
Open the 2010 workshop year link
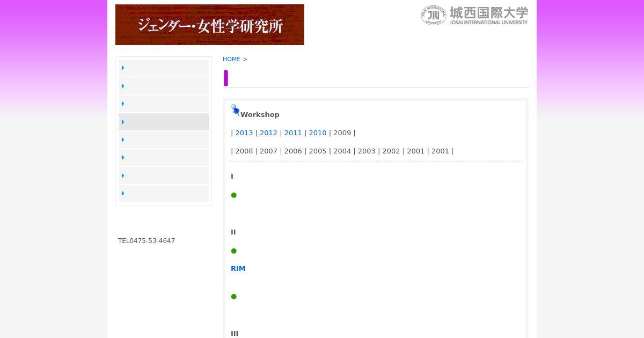318,133
